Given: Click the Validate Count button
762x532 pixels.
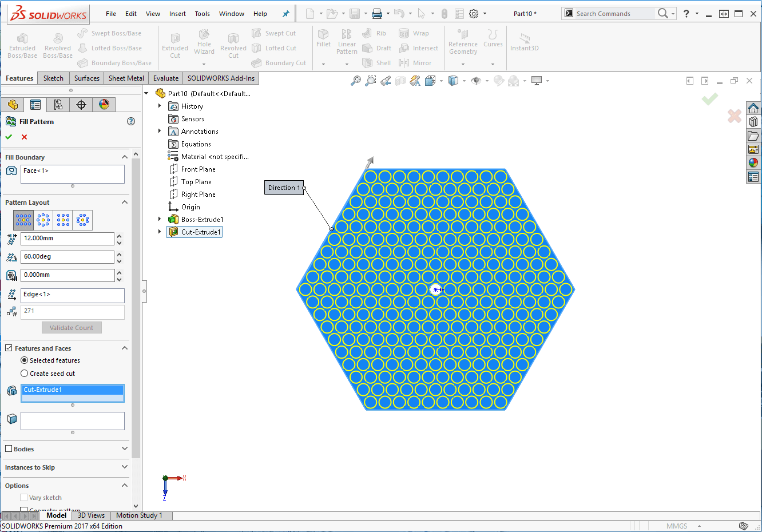Looking at the screenshot, I should 72,328.
